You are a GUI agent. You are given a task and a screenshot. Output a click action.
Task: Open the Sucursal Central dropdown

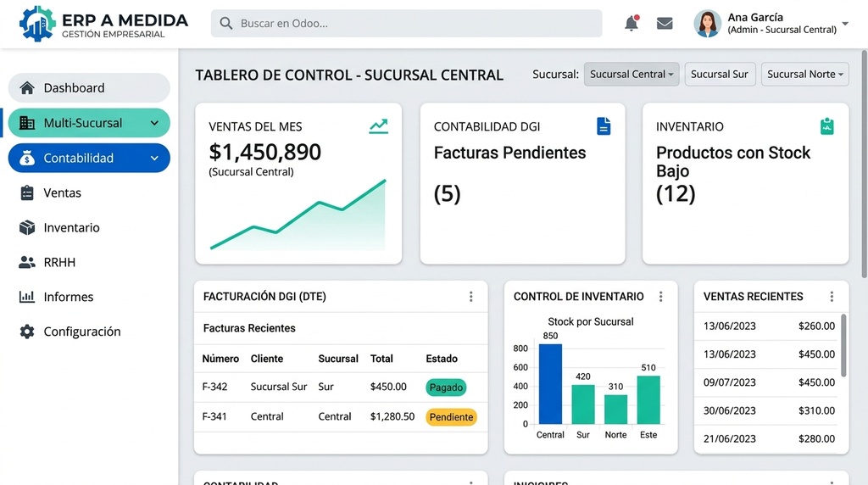pyautogui.click(x=632, y=74)
